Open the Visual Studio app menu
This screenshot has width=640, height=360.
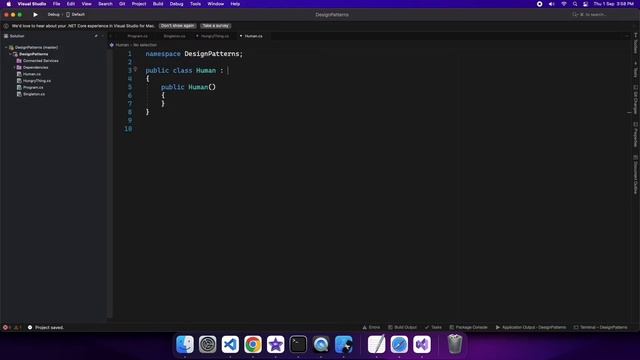[x=32, y=4]
